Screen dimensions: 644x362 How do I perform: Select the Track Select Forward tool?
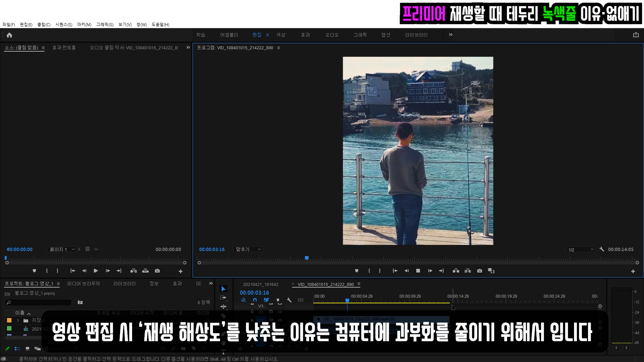pyautogui.click(x=223, y=298)
